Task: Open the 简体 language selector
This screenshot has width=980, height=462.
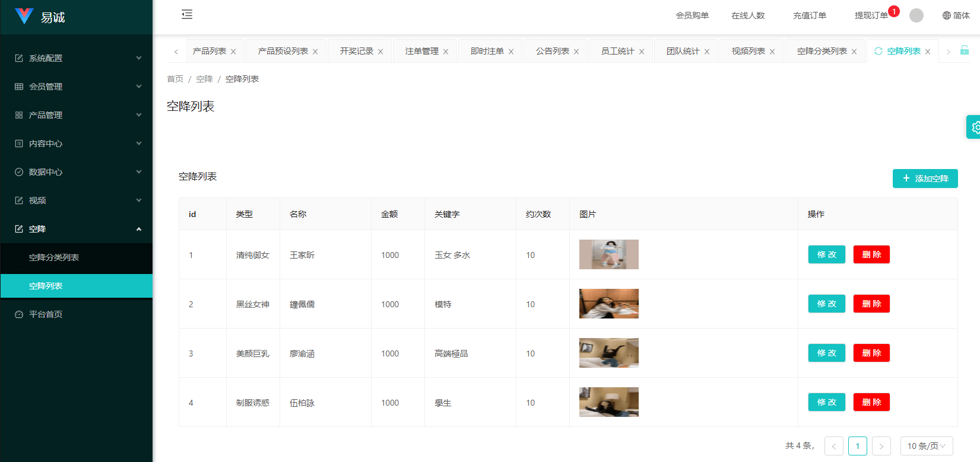Action: point(956,15)
